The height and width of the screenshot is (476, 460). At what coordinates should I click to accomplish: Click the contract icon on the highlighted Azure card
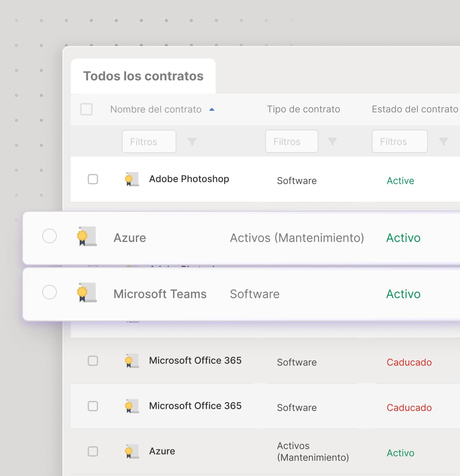tap(87, 236)
